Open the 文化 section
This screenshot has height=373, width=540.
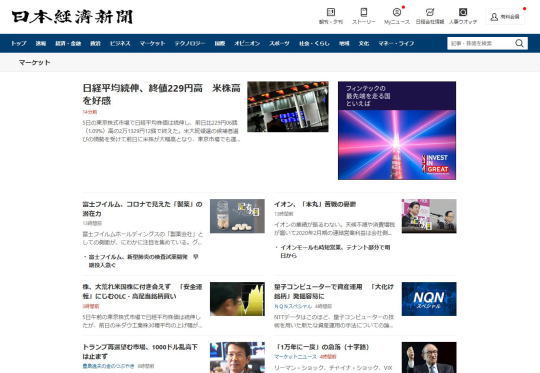(x=364, y=43)
